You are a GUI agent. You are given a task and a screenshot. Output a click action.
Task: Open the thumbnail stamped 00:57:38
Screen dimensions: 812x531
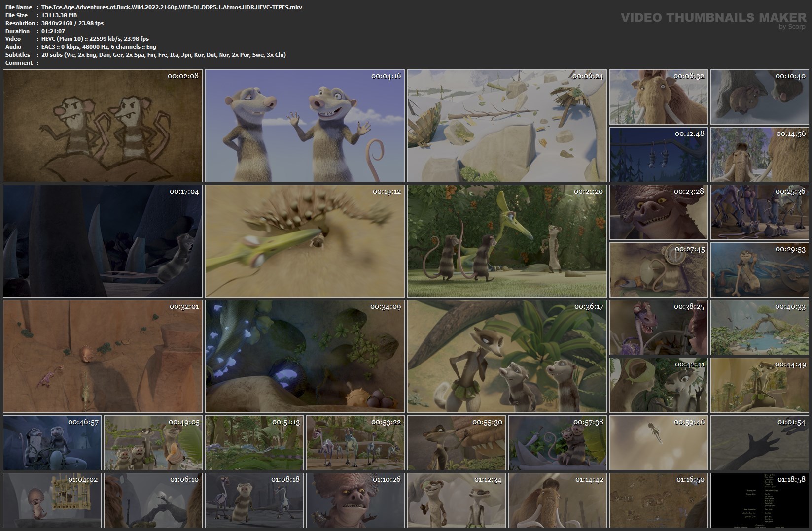pos(558,443)
